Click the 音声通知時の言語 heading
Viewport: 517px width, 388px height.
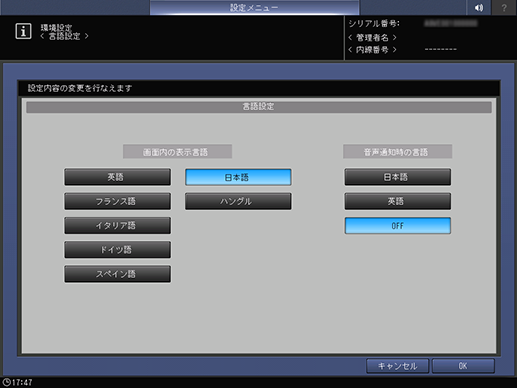(x=397, y=152)
